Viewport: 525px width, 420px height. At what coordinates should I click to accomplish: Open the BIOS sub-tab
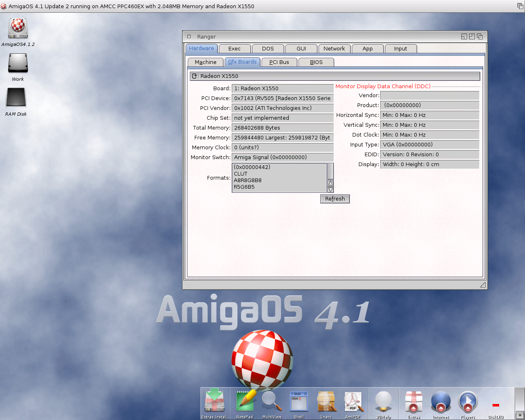tap(316, 62)
